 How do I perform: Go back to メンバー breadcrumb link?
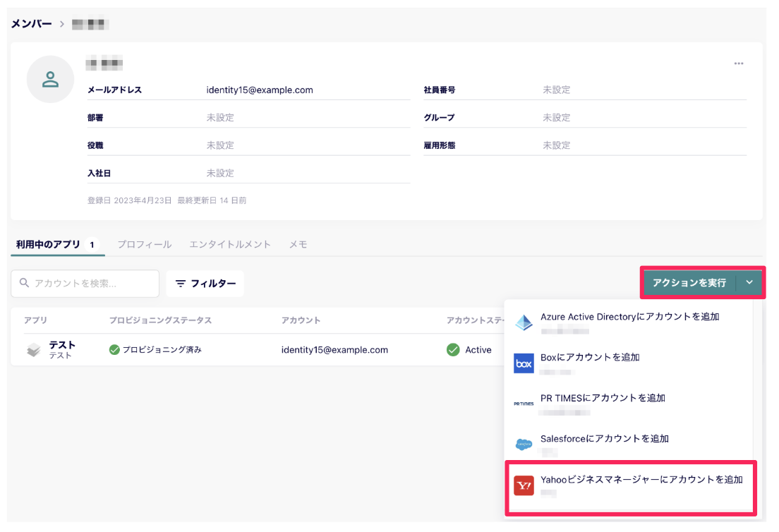[31, 24]
